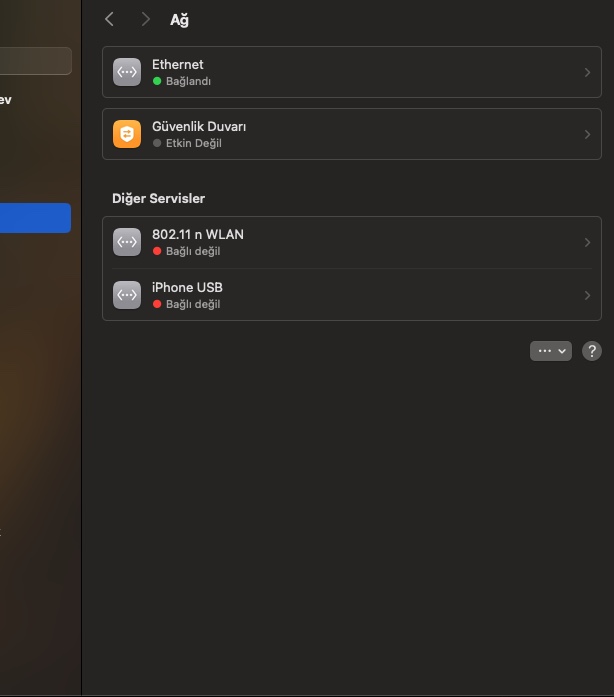Open the Ethernet row
This screenshot has height=697, width=614.
click(x=352, y=72)
